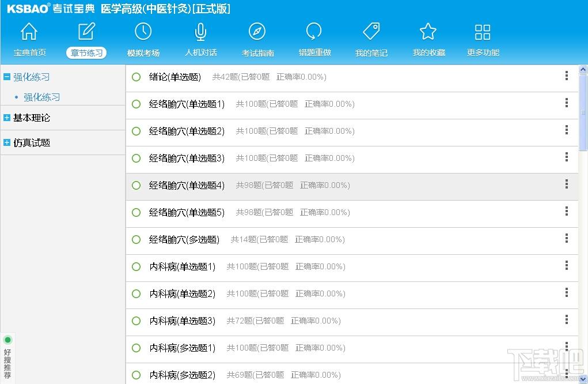This screenshot has width=588, height=384.
Task: Switch to the 错题重做 tab label
Action: [314, 52]
